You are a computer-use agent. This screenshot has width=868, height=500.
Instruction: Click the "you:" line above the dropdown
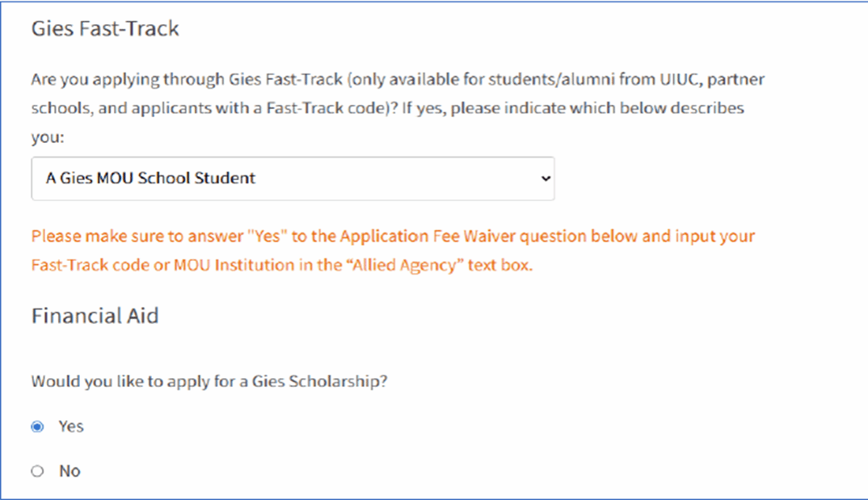(x=46, y=138)
